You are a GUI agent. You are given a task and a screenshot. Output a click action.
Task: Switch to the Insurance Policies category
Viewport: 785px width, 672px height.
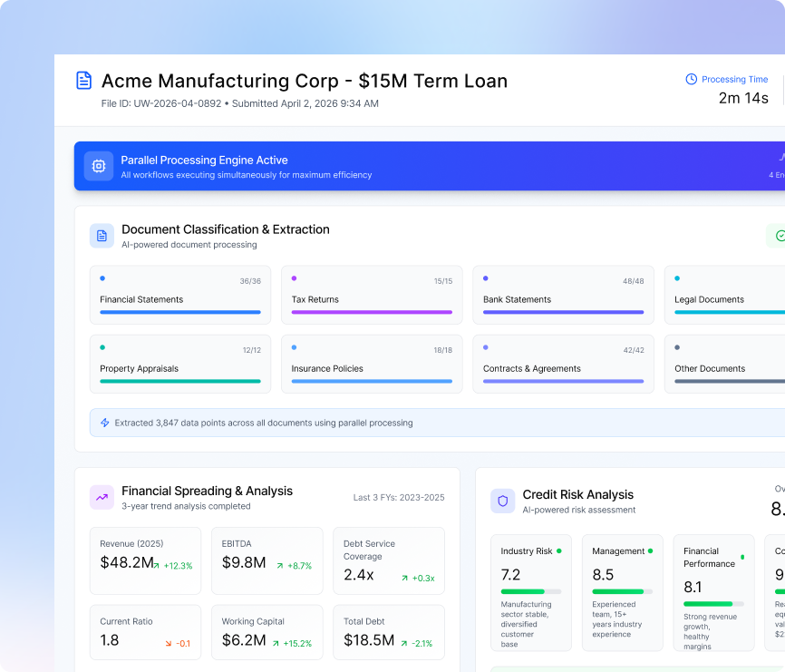pyautogui.click(x=372, y=364)
